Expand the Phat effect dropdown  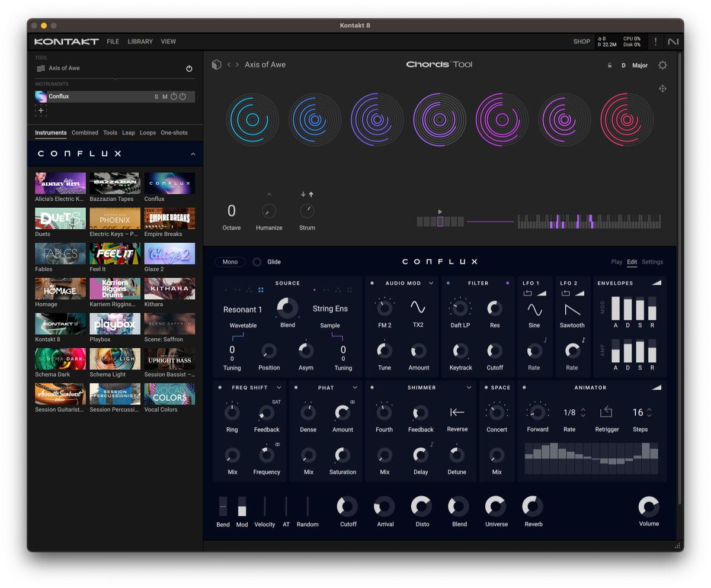(x=355, y=388)
